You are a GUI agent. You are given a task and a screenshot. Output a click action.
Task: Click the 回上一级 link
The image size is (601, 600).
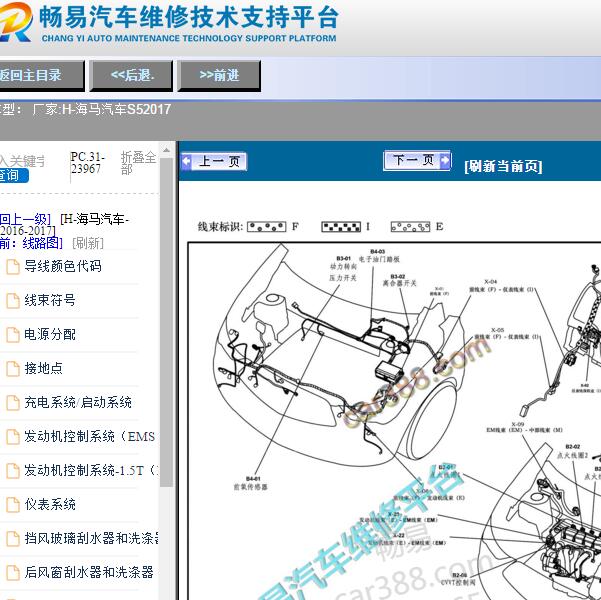click(25, 219)
